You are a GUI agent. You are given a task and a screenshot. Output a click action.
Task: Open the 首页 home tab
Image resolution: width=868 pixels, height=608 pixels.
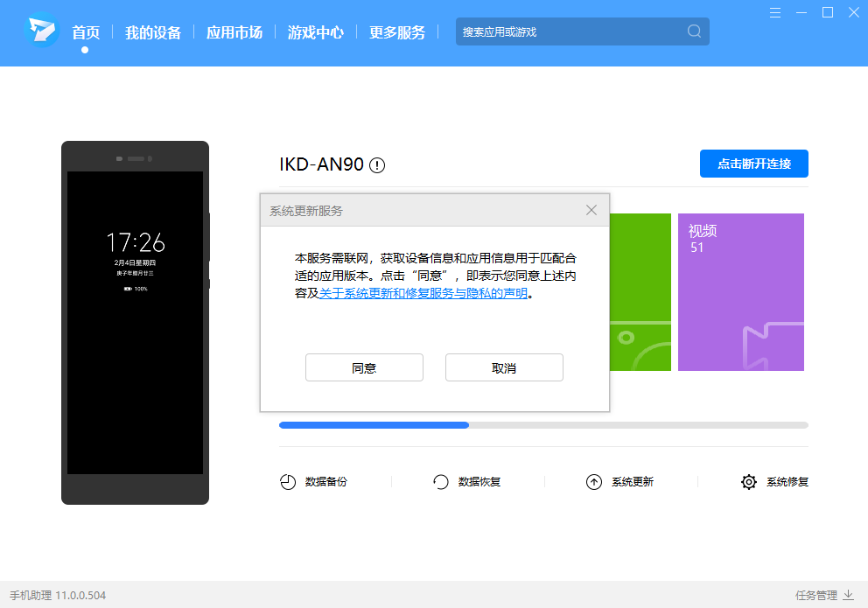[x=86, y=32]
